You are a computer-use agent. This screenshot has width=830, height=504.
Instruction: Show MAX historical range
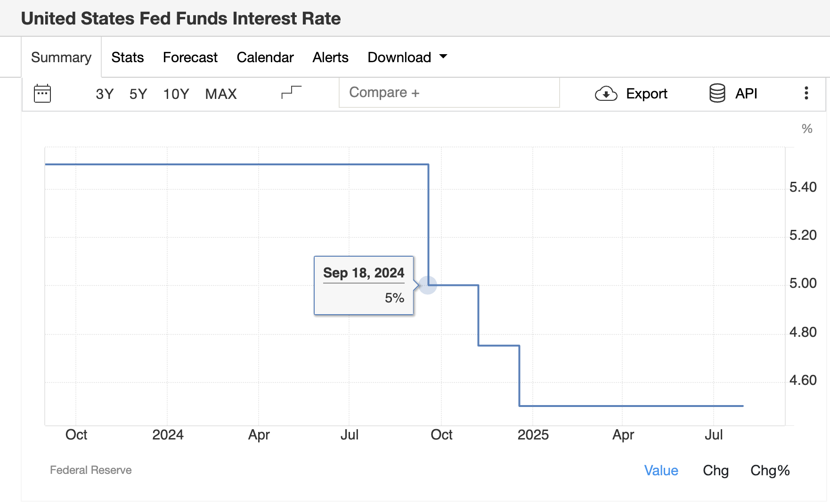tap(220, 94)
